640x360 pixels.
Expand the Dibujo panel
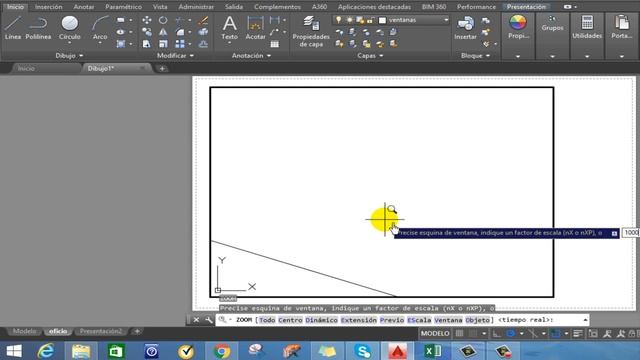(69, 56)
